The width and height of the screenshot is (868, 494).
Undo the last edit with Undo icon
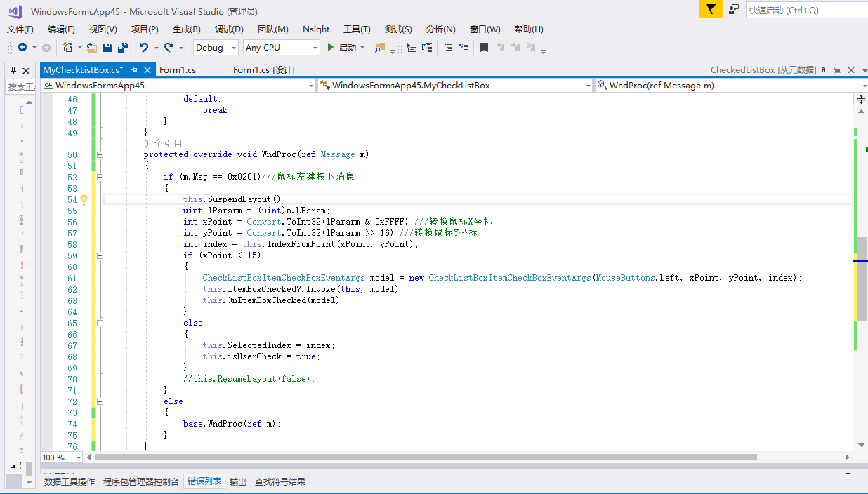(143, 48)
